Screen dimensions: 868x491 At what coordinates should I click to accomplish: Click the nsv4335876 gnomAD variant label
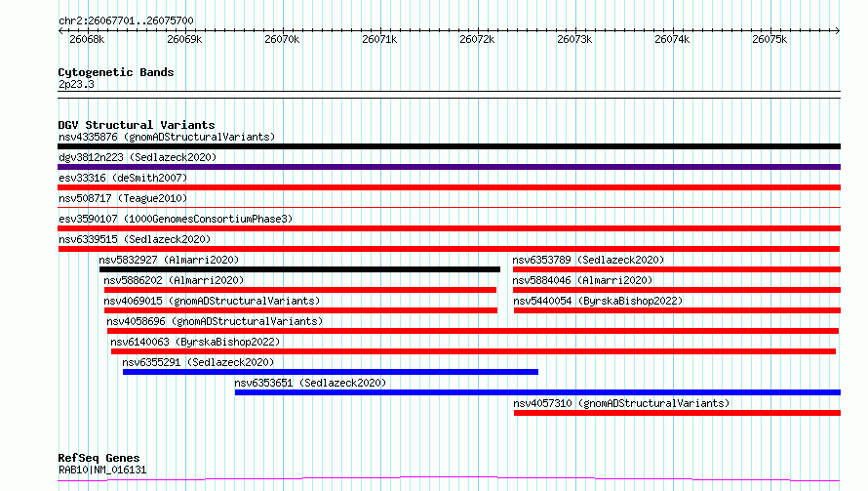click(167, 137)
